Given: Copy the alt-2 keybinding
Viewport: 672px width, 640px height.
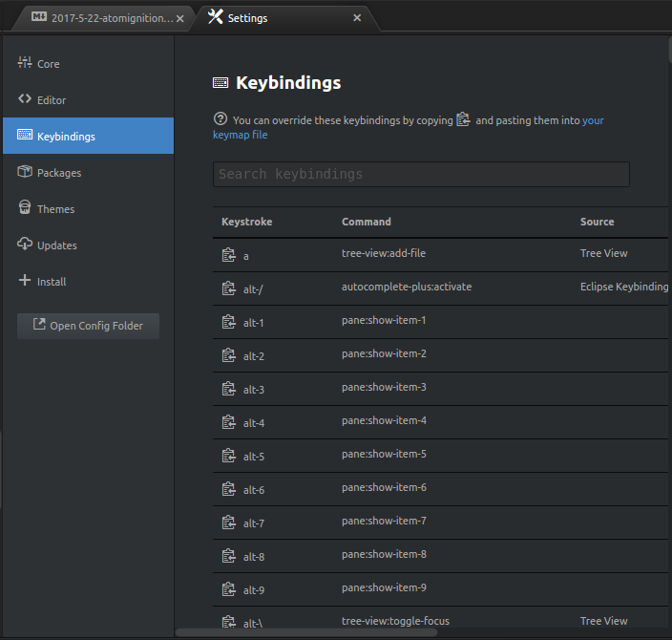Looking at the screenshot, I should pyautogui.click(x=228, y=355).
